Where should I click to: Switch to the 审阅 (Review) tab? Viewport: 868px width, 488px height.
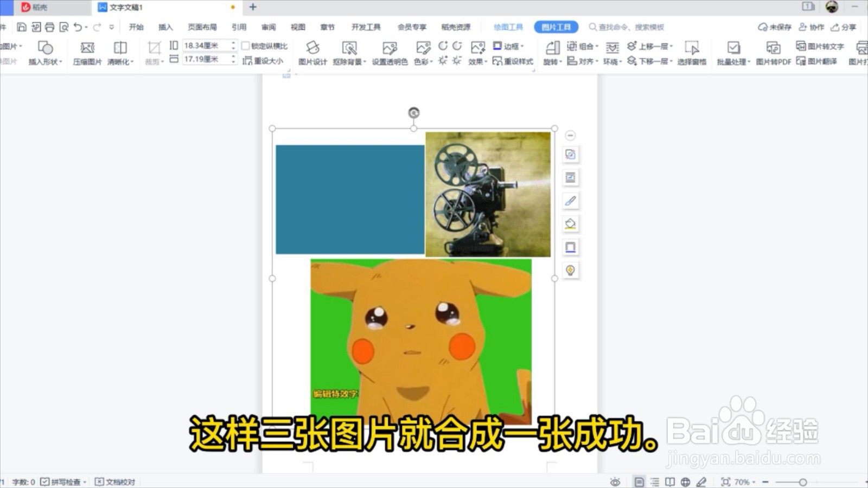[269, 27]
